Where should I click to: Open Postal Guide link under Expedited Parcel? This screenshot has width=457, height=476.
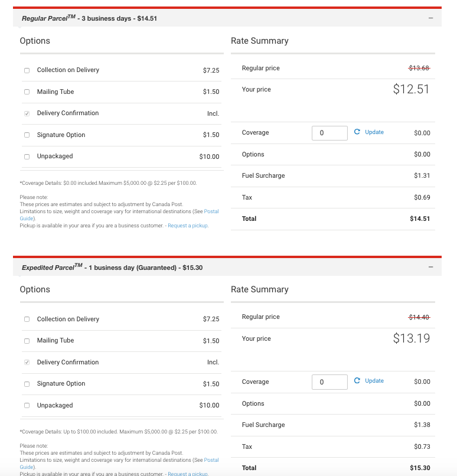(x=210, y=460)
